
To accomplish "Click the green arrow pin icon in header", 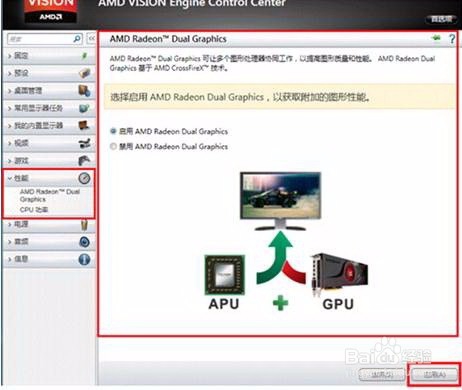I will [436, 38].
